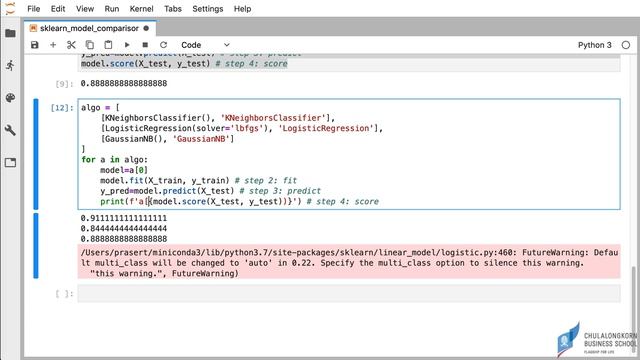Open the Edit menu
This screenshot has height=360, width=640.
pos(58,9)
